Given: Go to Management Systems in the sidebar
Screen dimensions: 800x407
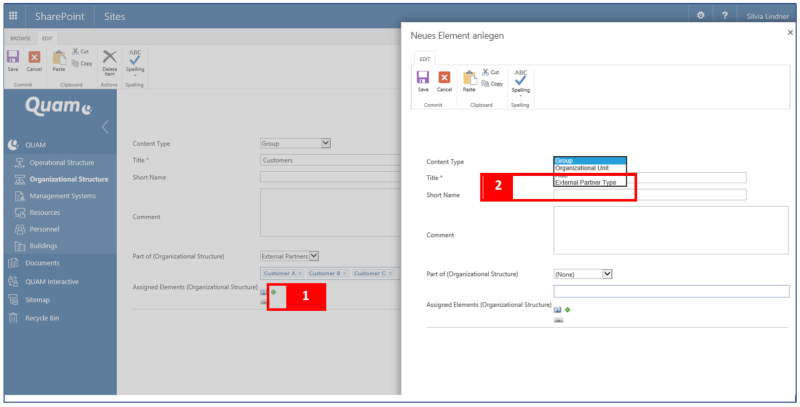Looking at the screenshot, I should 62,196.
